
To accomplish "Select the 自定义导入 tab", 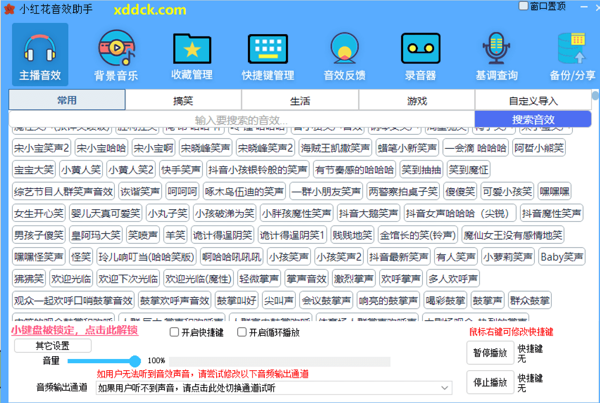I will 533,101.
